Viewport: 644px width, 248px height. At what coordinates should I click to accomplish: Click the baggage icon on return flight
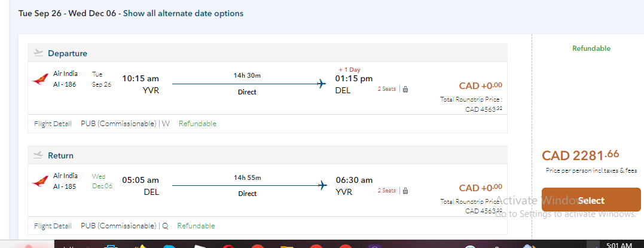(x=405, y=191)
